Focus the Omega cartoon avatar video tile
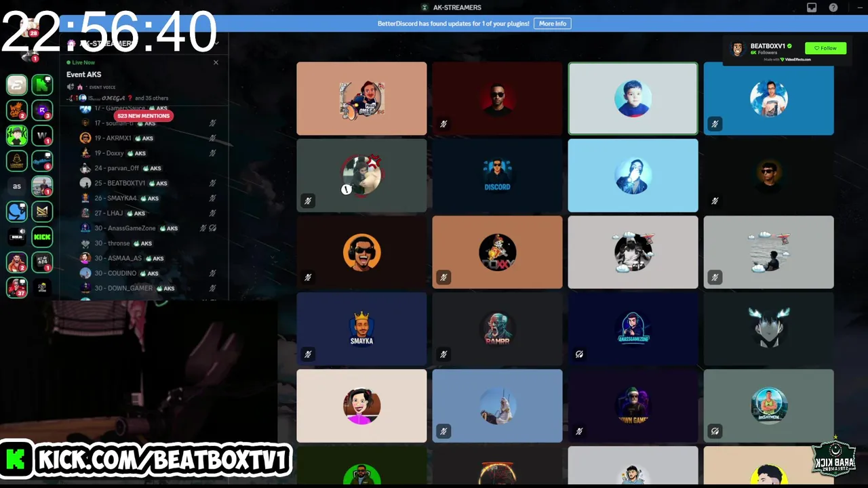 coord(361,98)
